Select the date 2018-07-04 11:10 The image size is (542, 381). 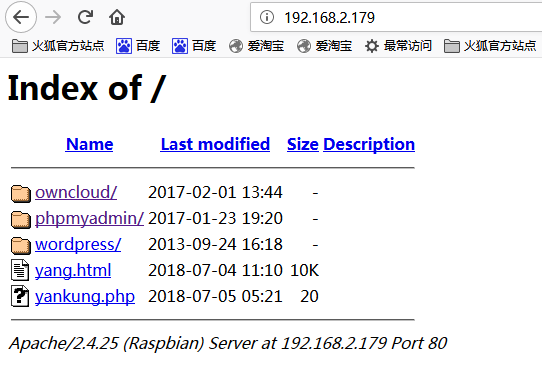(215, 270)
